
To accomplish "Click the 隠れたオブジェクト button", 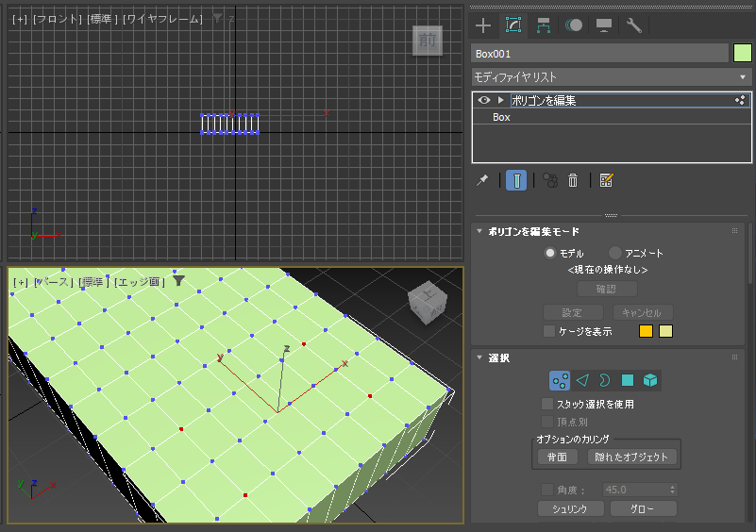I will [x=631, y=457].
